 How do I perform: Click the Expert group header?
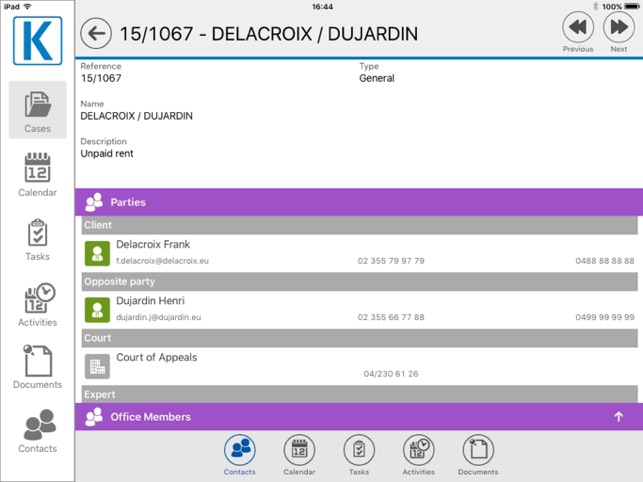pos(360,394)
